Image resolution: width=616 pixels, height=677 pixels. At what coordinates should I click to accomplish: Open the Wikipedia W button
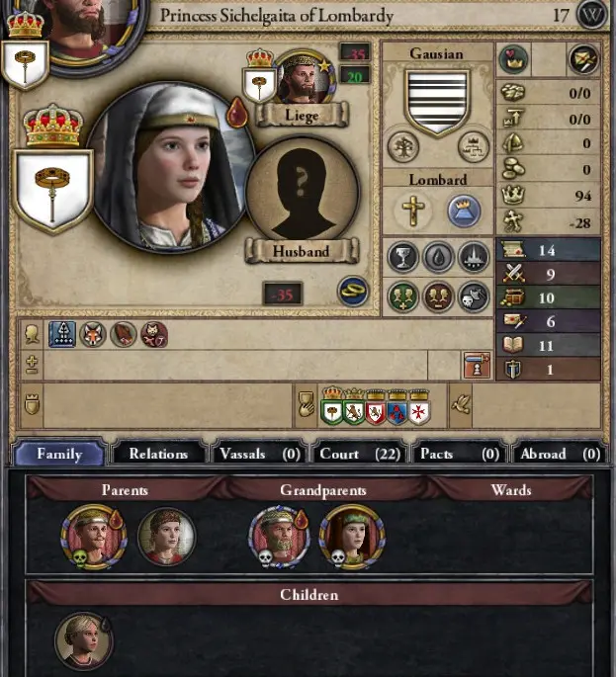[x=591, y=15]
